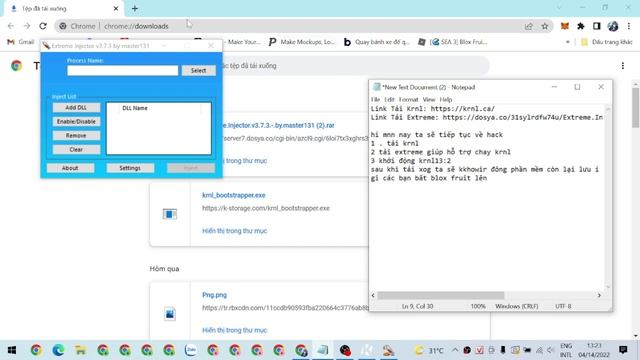Close the 'Tệp đã tải xuống' tab
Screen dimensions: 640x360
pos(116,8)
